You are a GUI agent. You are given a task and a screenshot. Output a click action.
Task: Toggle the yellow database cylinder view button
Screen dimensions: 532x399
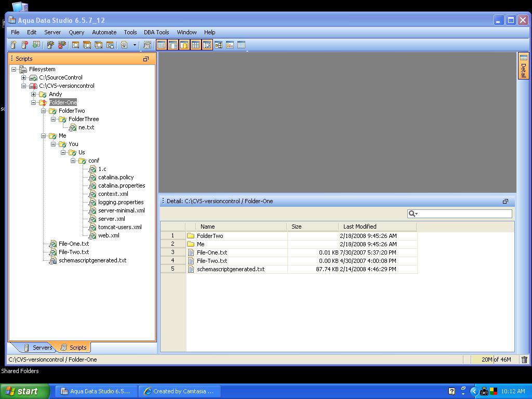point(184,45)
